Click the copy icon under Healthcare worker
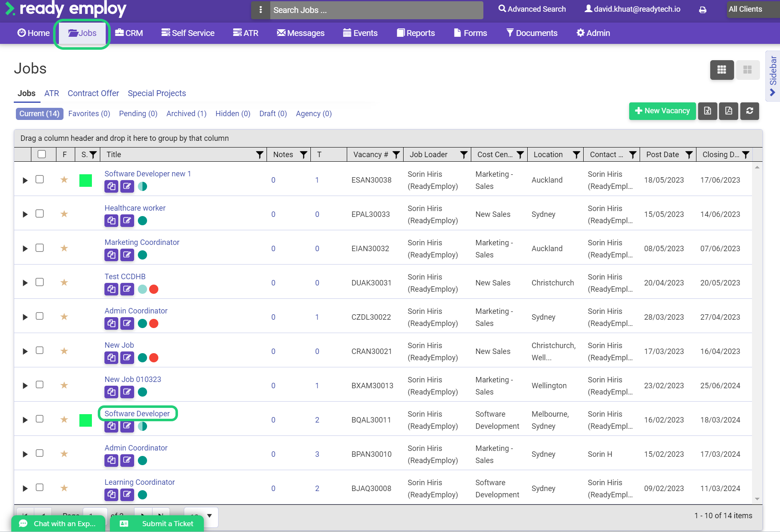Screen dimensions: 780x532 [x=111, y=221]
